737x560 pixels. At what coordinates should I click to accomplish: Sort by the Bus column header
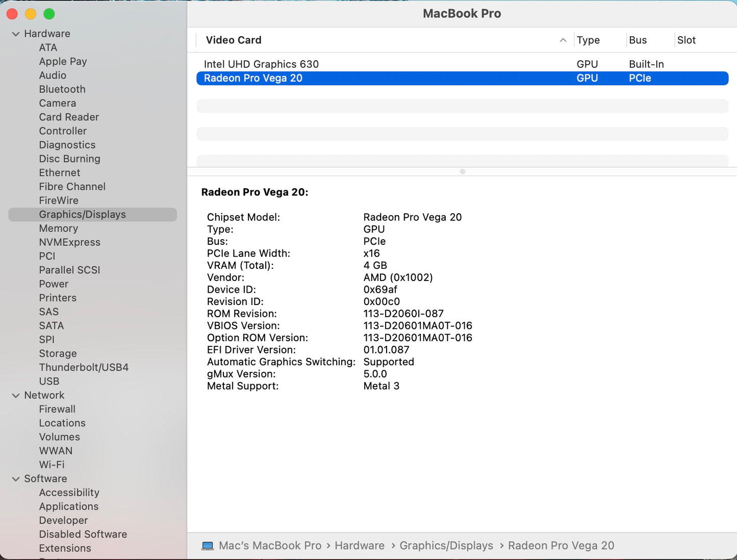(638, 40)
